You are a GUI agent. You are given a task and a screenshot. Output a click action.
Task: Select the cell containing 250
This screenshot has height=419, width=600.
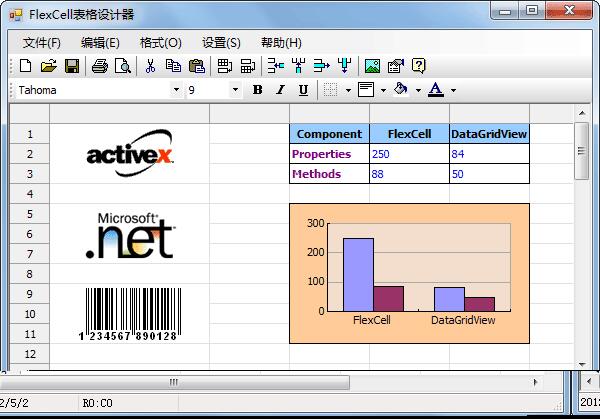(x=409, y=154)
